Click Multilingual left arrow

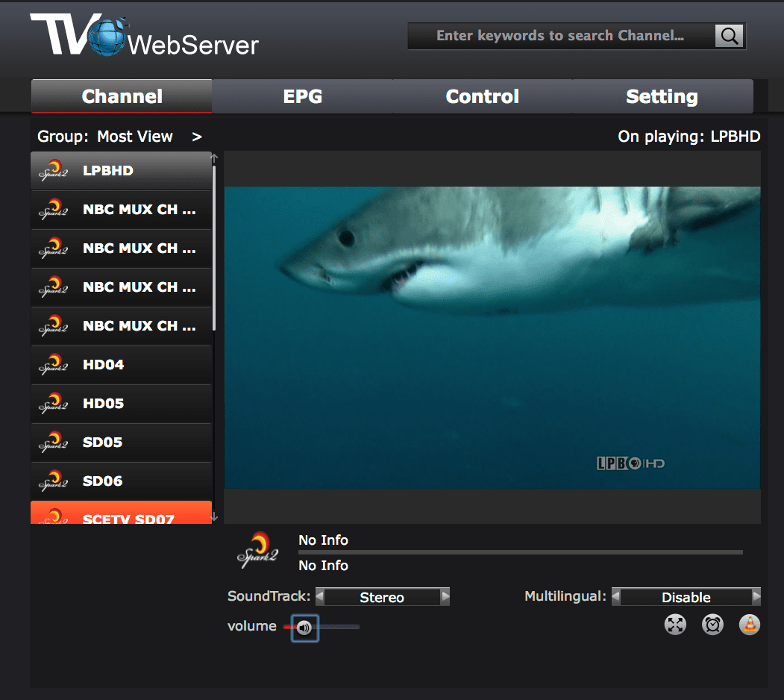616,597
